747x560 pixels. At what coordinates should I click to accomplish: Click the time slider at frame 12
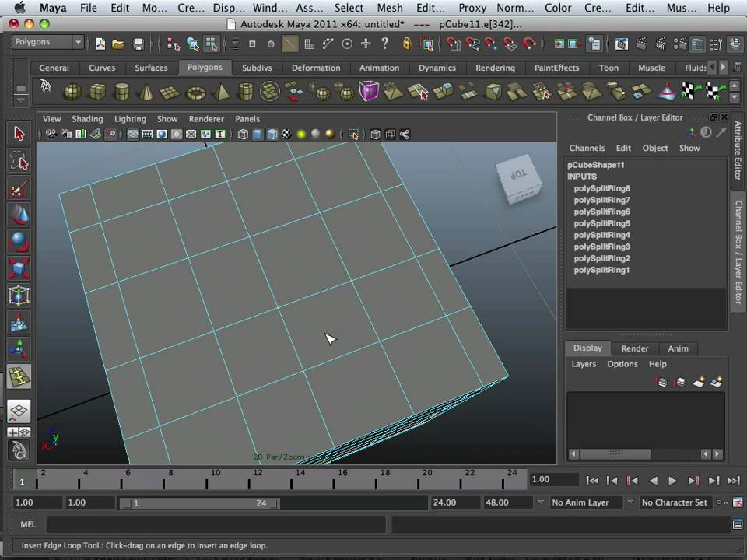249,479
